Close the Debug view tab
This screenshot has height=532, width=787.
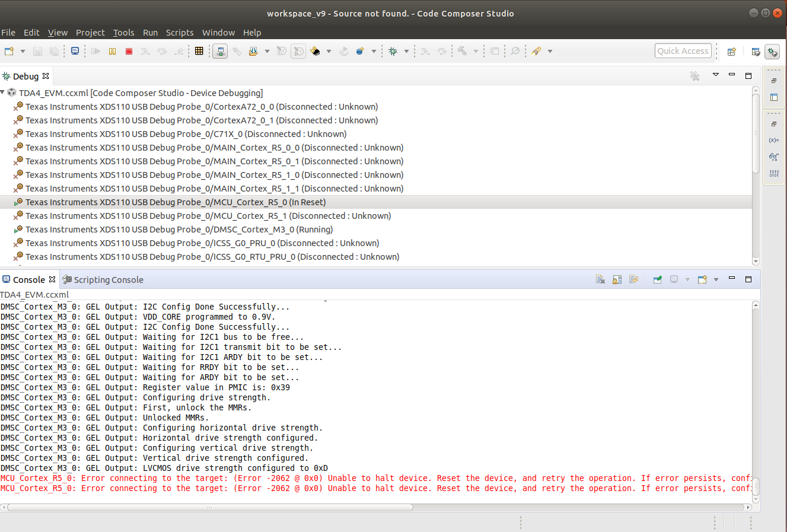coord(46,76)
